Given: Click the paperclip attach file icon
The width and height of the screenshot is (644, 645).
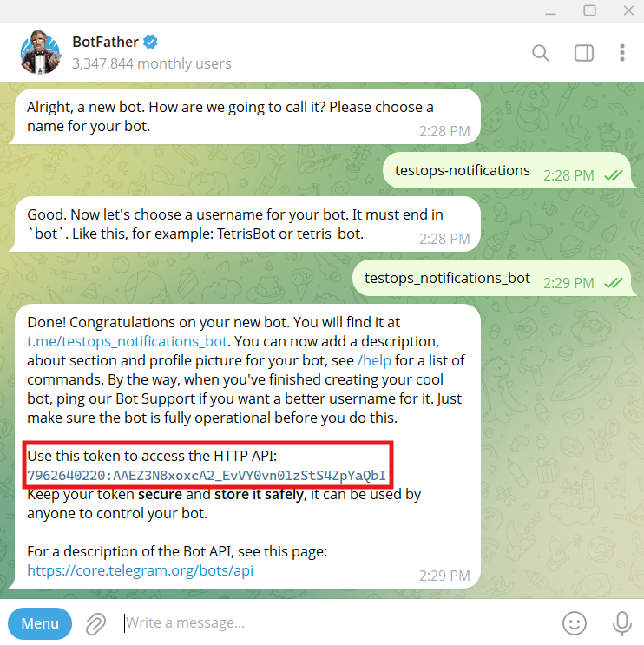Looking at the screenshot, I should (95, 623).
